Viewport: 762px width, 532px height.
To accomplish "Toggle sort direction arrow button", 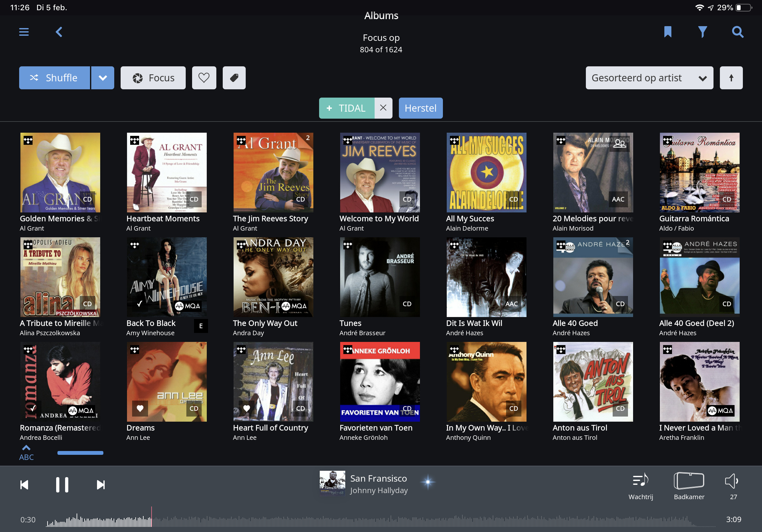I will point(731,78).
